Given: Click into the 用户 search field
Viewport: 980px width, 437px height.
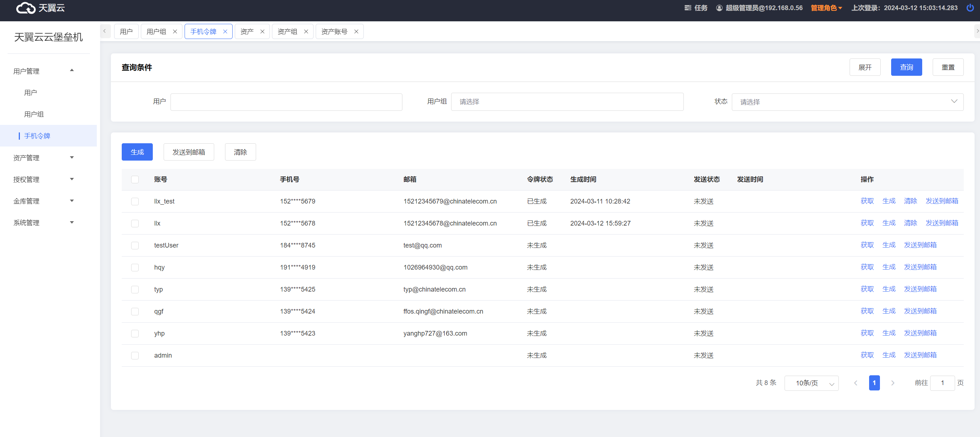Looking at the screenshot, I should (286, 102).
